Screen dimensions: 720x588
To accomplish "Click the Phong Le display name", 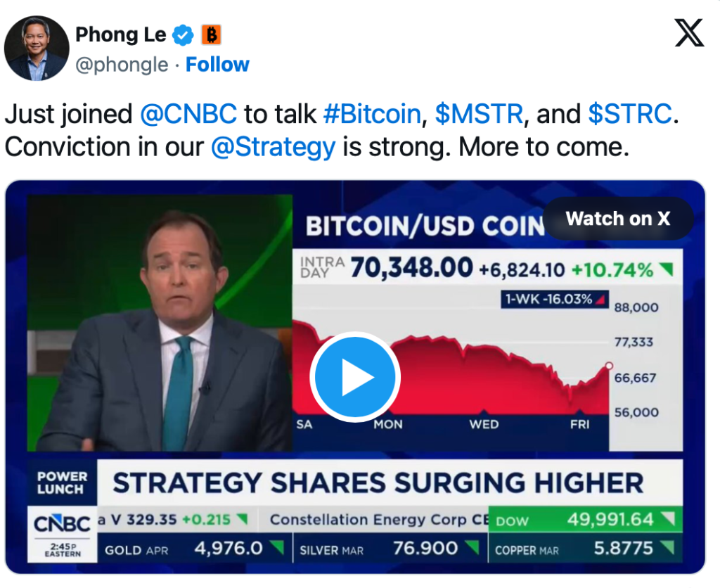I will [120, 34].
